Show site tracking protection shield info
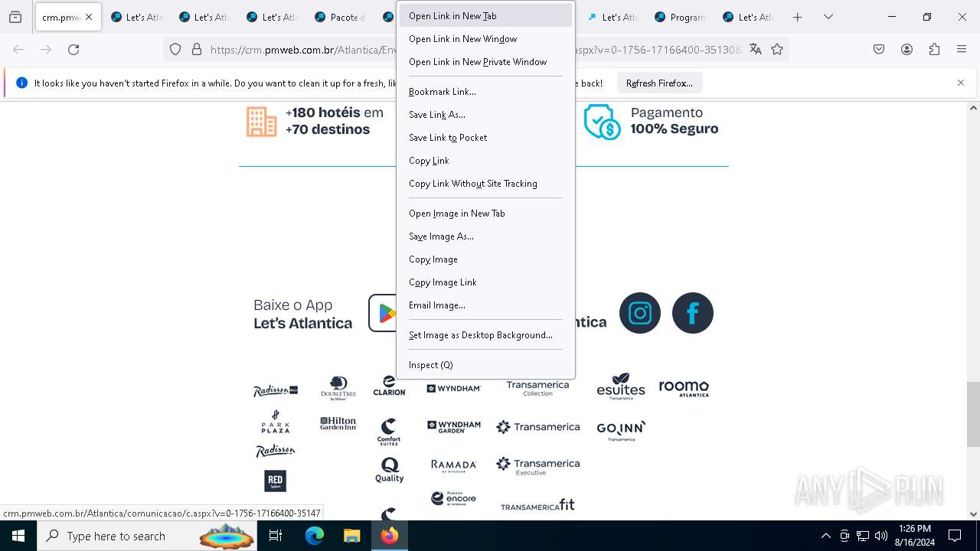Image resolution: width=980 pixels, height=551 pixels. (x=175, y=50)
